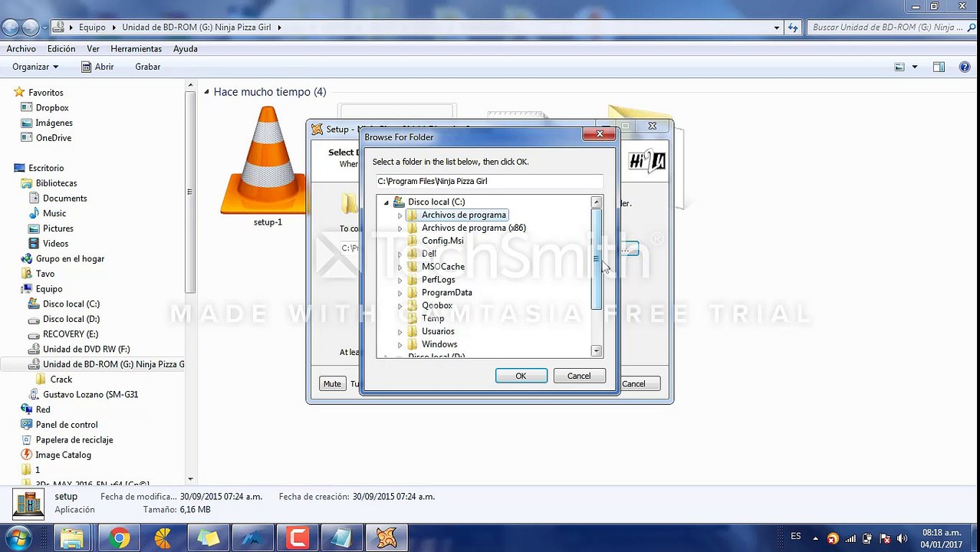Click the folder tree scroll-down arrow
The image size is (980, 552).
click(597, 351)
